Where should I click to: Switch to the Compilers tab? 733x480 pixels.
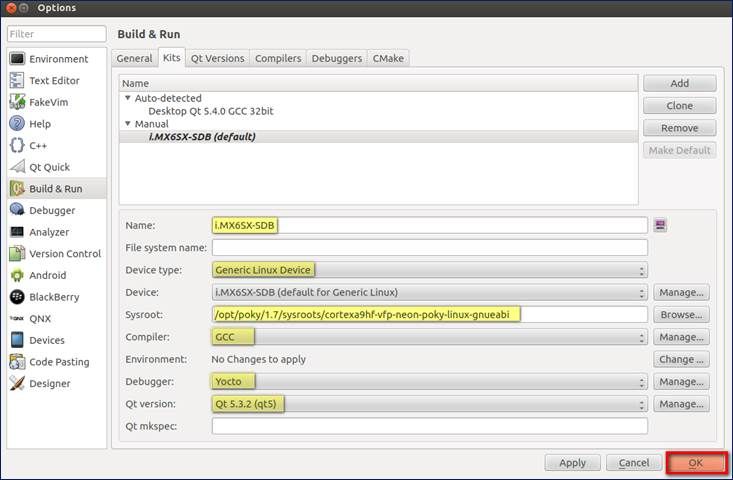tap(278, 58)
